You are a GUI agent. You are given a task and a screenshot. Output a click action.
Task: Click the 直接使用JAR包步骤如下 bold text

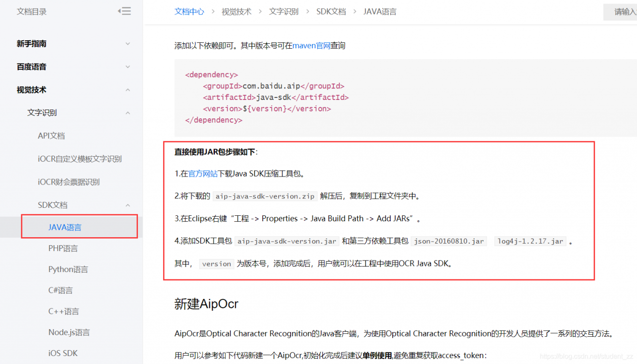214,152
